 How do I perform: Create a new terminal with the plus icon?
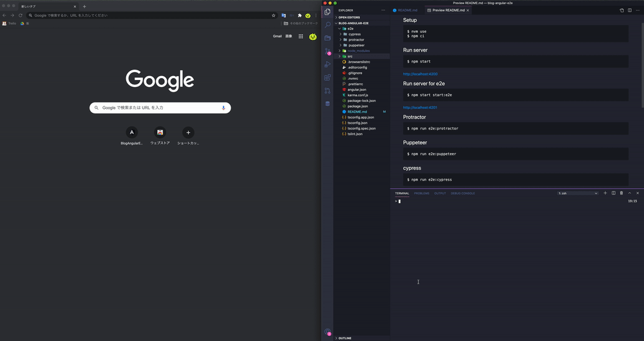coord(605,193)
